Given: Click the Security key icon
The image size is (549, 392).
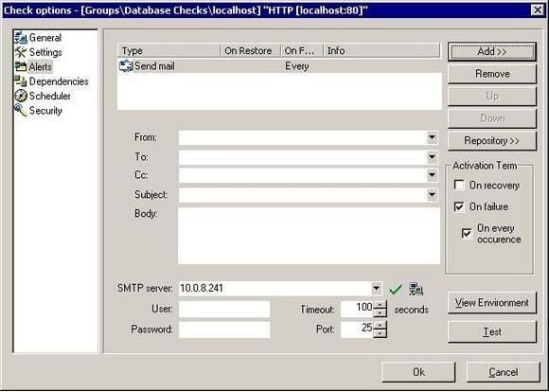Looking at the screenshot, I should (21, 111).
